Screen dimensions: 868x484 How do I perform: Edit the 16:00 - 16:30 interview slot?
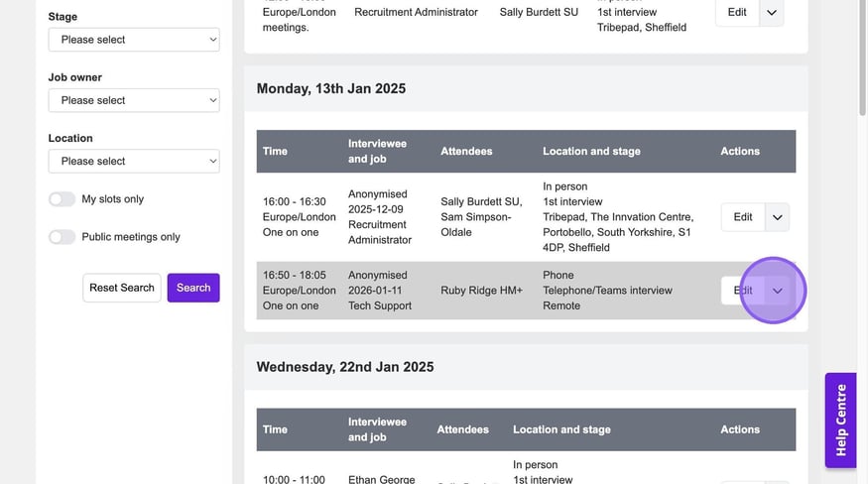tap(742, 217)
